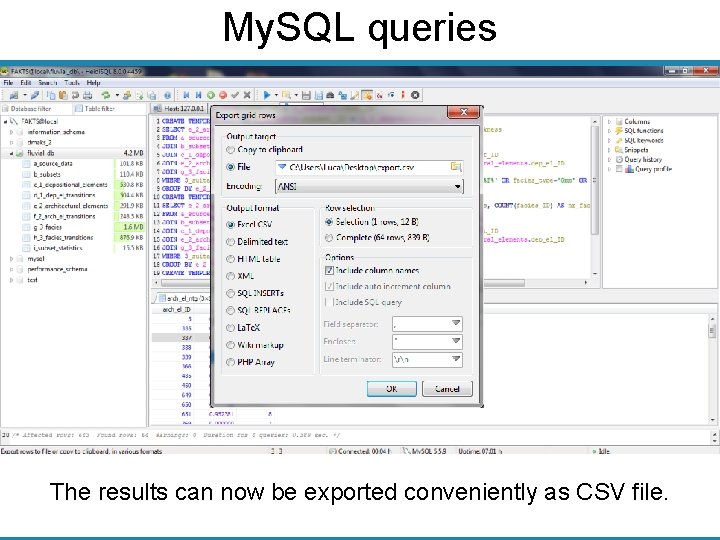Click the arch_el_ID column header
This screenshot has height=540, width=720.
[176, 310]
